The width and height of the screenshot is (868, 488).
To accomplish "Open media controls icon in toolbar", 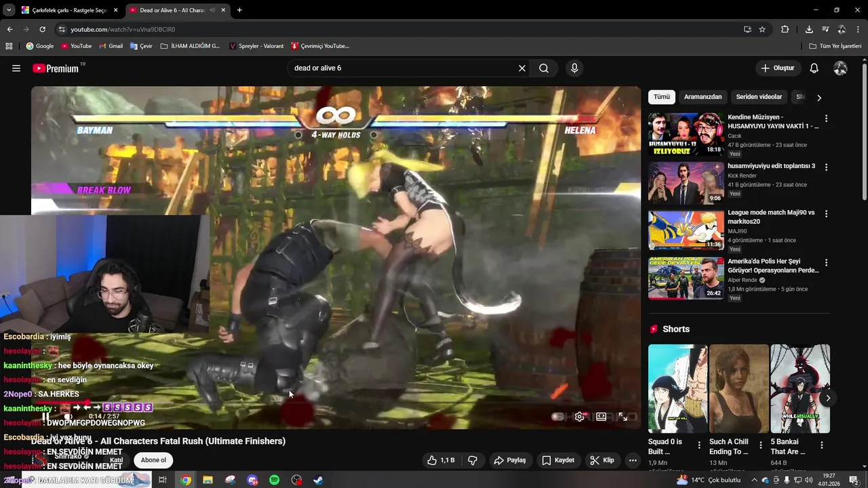I will [825, 29].
